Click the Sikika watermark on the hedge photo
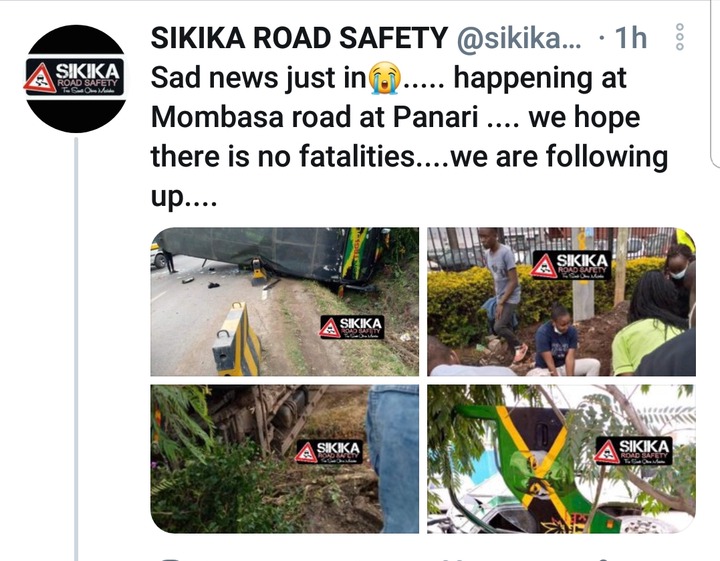 point(571,265)
